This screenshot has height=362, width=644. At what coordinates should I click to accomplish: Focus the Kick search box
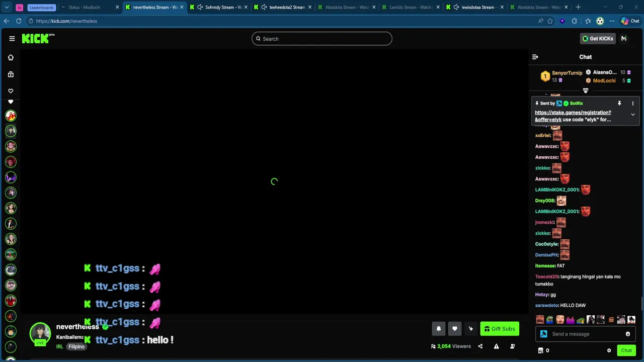(x=322, y=39)
